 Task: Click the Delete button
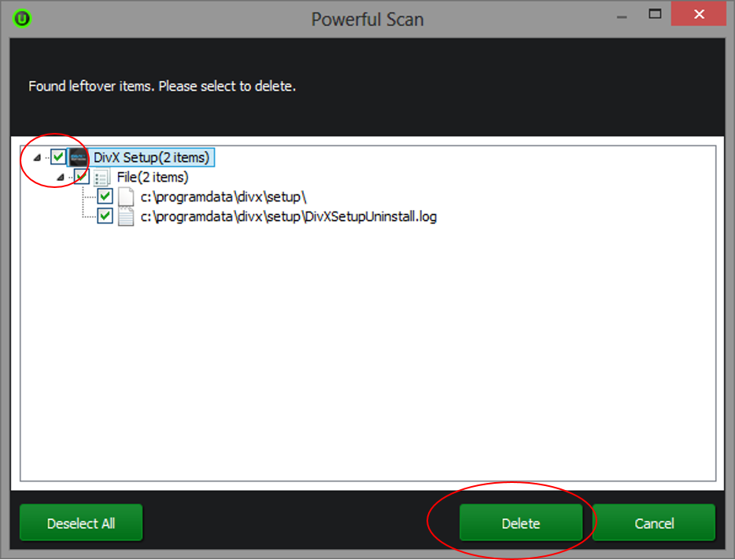[521, 522]
